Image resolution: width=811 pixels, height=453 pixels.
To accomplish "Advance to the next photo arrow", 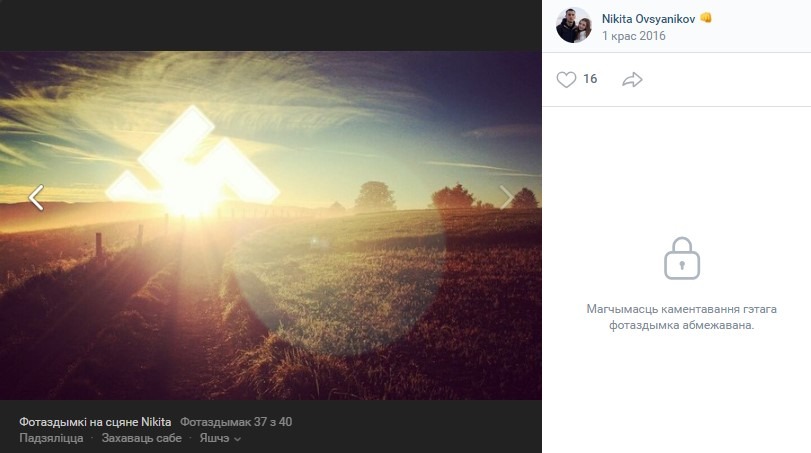I will (507, 198).
